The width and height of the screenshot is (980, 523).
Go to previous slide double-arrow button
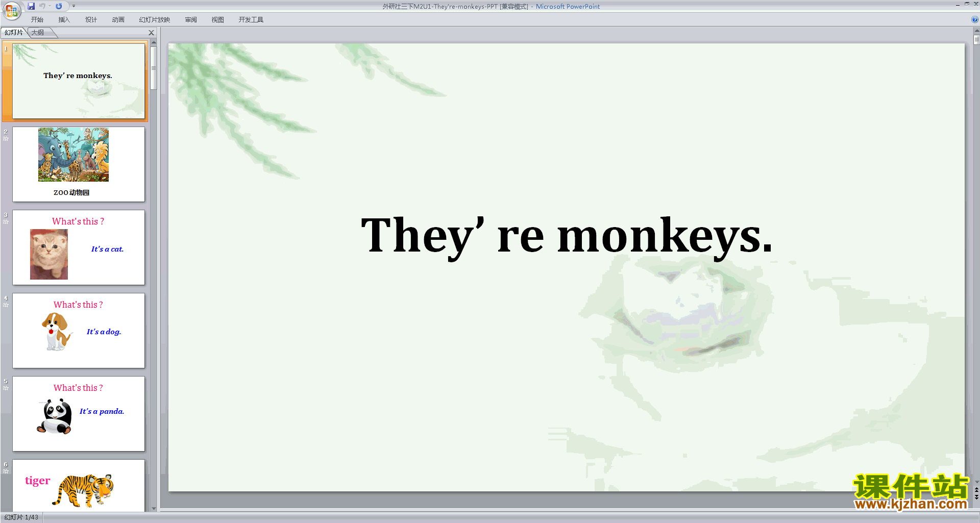pos(976,489)
